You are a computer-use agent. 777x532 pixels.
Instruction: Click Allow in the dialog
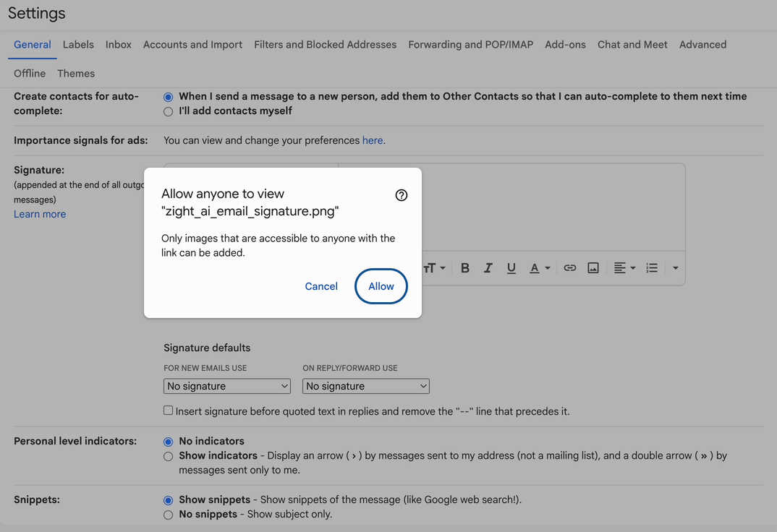[381, 286]
